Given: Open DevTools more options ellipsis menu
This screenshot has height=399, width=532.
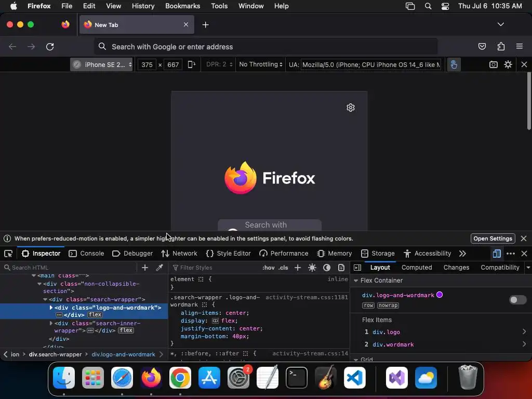Looking at the screenshot, I should 510,254.
